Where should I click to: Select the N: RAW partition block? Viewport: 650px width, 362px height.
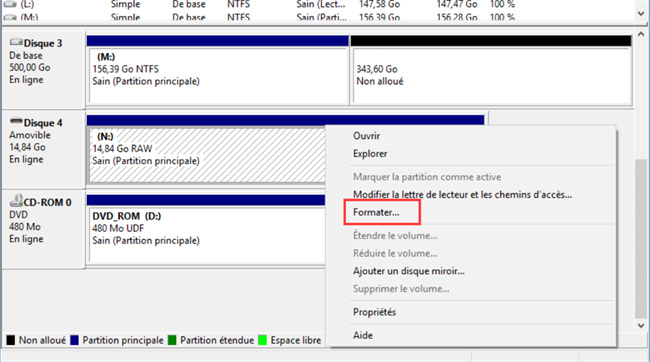point(207,155)
